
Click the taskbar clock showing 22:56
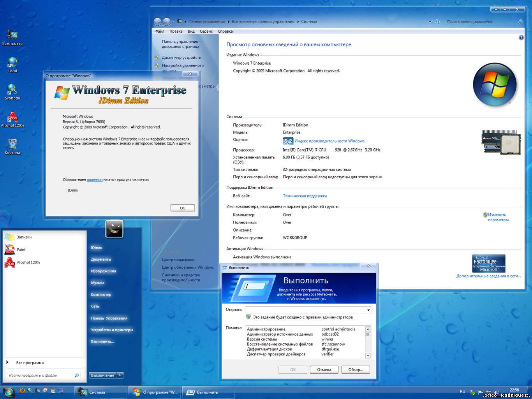pos(514,390)
